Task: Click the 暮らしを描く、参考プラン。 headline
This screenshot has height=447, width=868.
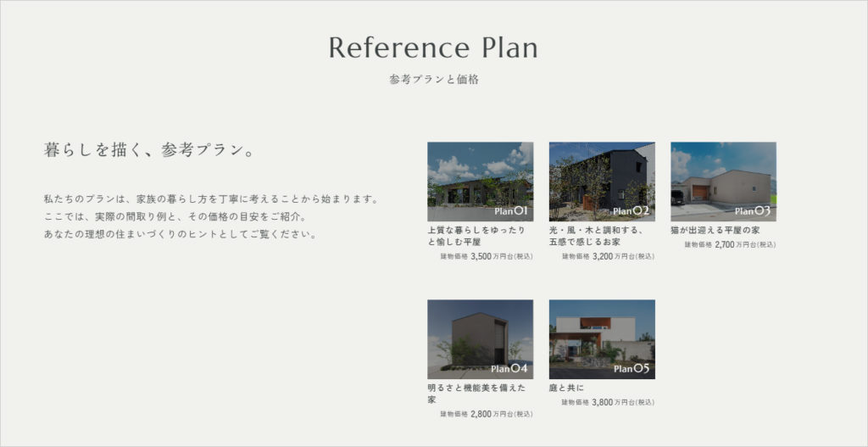Action: click(149, 151)
